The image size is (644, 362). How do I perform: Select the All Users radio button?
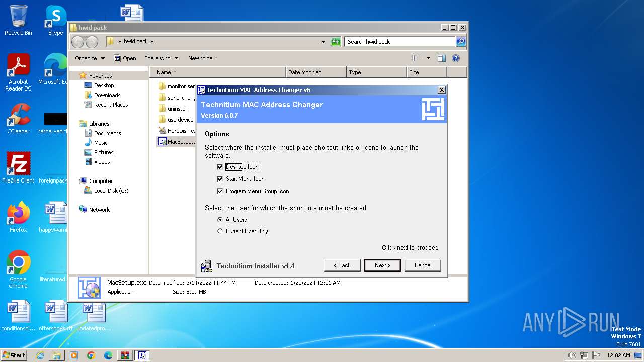(x=220, y=220)
